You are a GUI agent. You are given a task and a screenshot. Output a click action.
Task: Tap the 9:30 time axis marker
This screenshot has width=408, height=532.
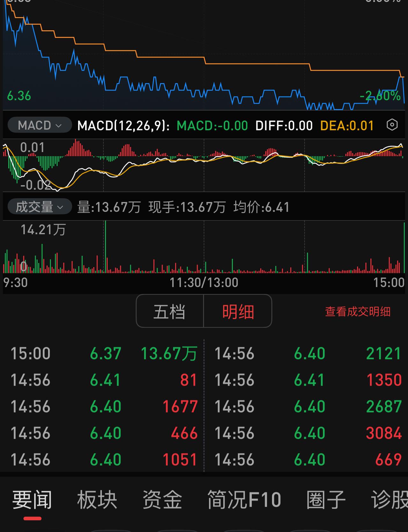pyautogui.click(x=15, y=282)
